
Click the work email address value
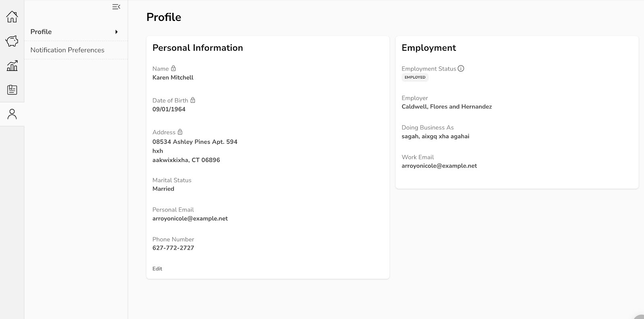tap(439, 166)
